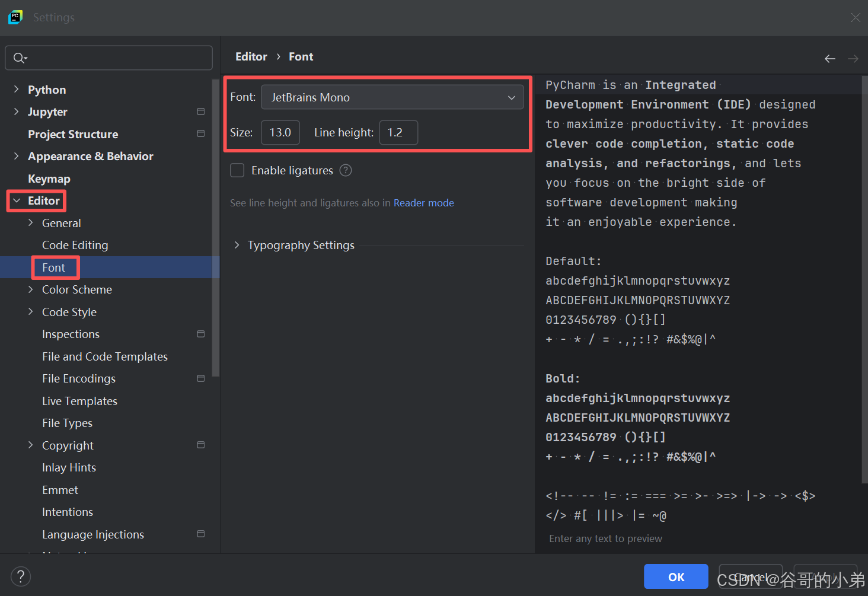The image size is (868, 596).
Task: Open the Keymap settings page
Action: pos(49,179)
